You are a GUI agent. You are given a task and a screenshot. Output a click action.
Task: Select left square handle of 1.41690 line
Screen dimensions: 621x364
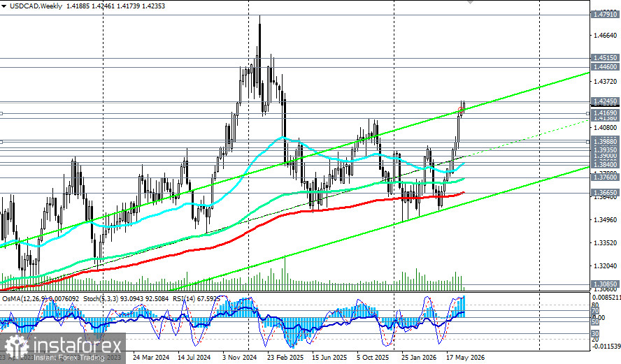pyautogui.click(x=1, y=114)
